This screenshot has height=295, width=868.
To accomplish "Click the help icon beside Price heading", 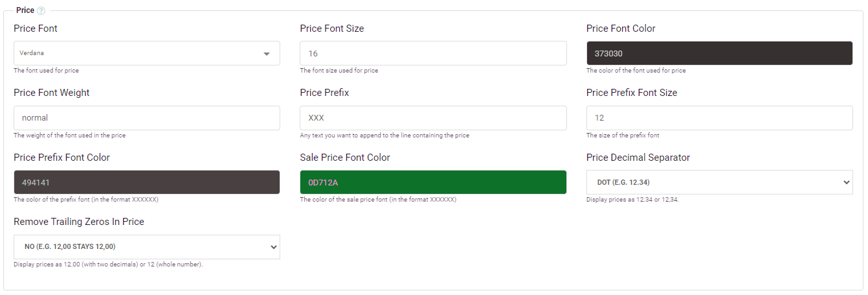I will 41,11.
